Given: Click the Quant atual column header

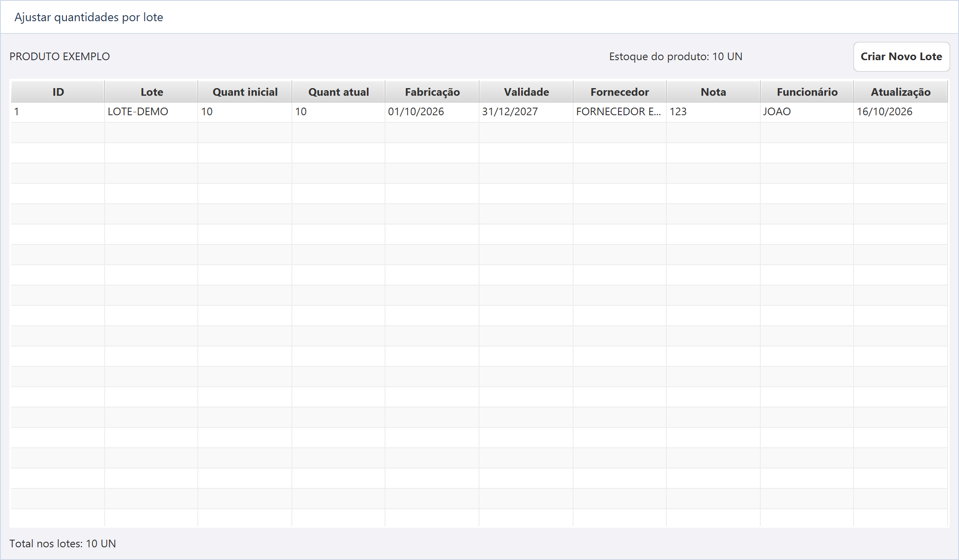Looking at the screenshot, I should (x=338, y=92).
